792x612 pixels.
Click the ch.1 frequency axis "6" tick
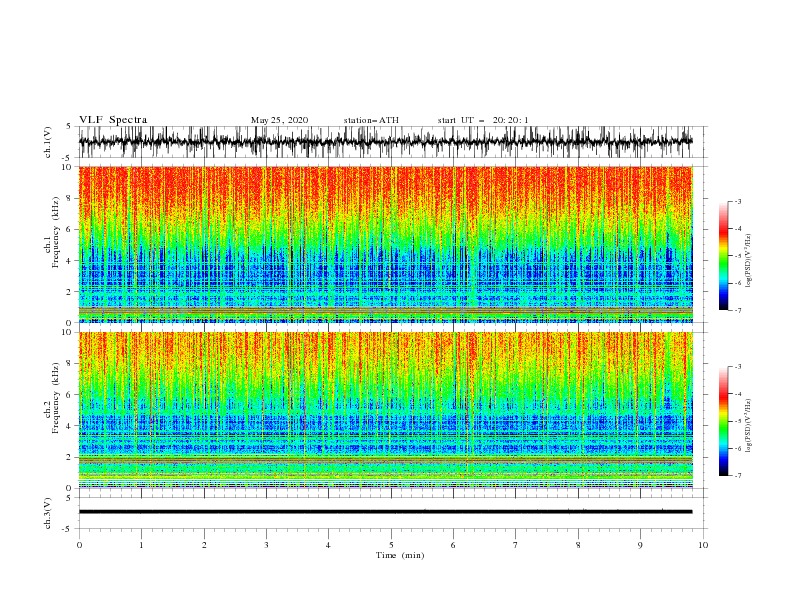[69, 229]
